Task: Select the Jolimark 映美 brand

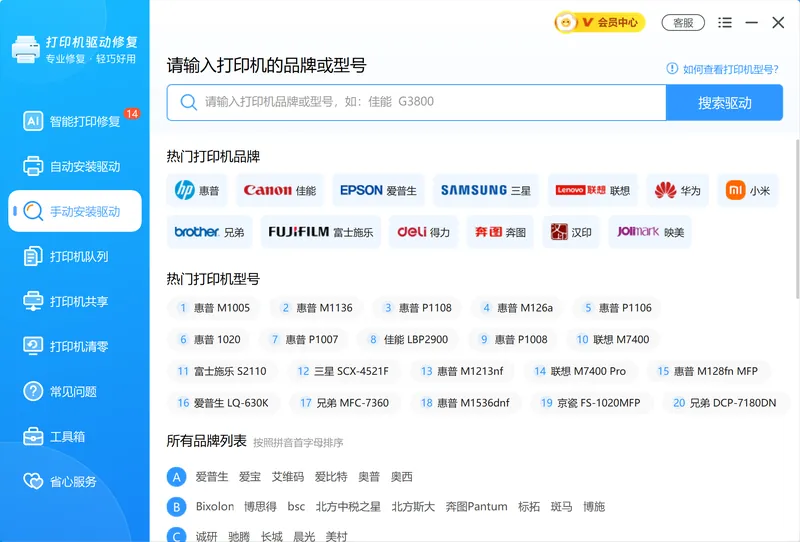Action: pos(650,232)
